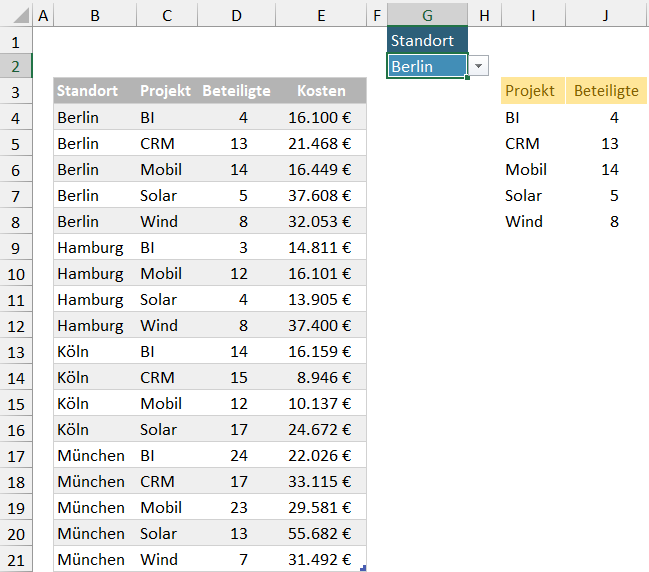Select column E header

[321, 15]
